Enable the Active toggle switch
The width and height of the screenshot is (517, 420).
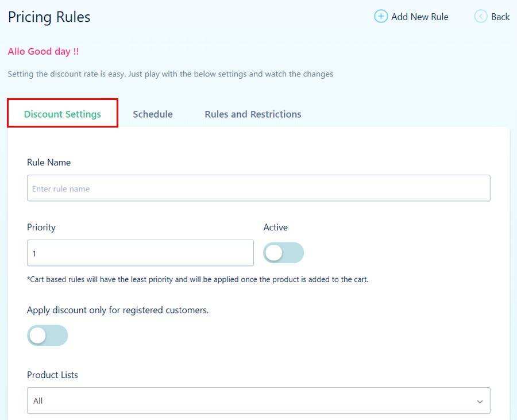(283, 253)
